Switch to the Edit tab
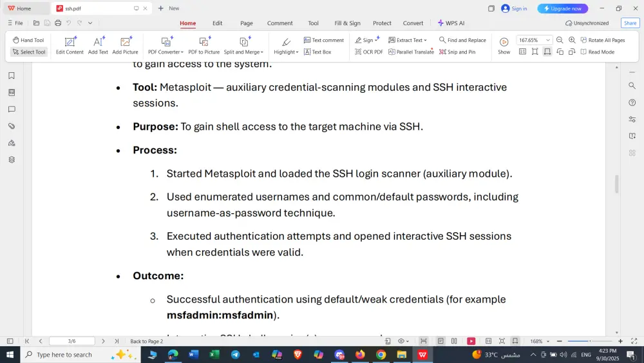The image size is (644, 363). pyautogui.click(x=217, y=23)
